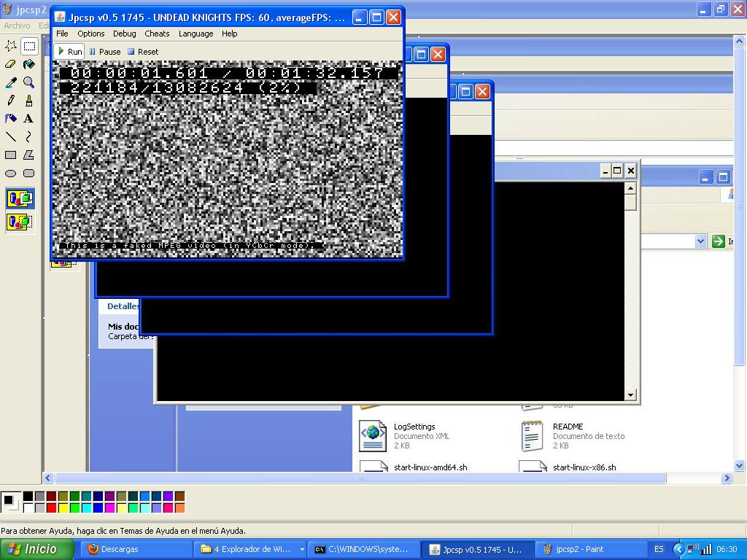747x560 pixels.
Task: Pick the bright red color swatch
Action: [x=52, y=508]
